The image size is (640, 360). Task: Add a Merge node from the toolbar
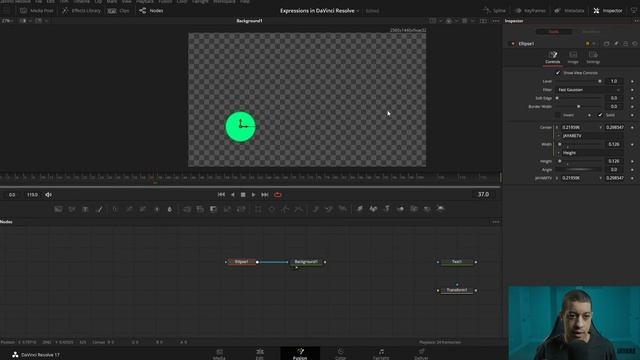(x=187, y=209)
